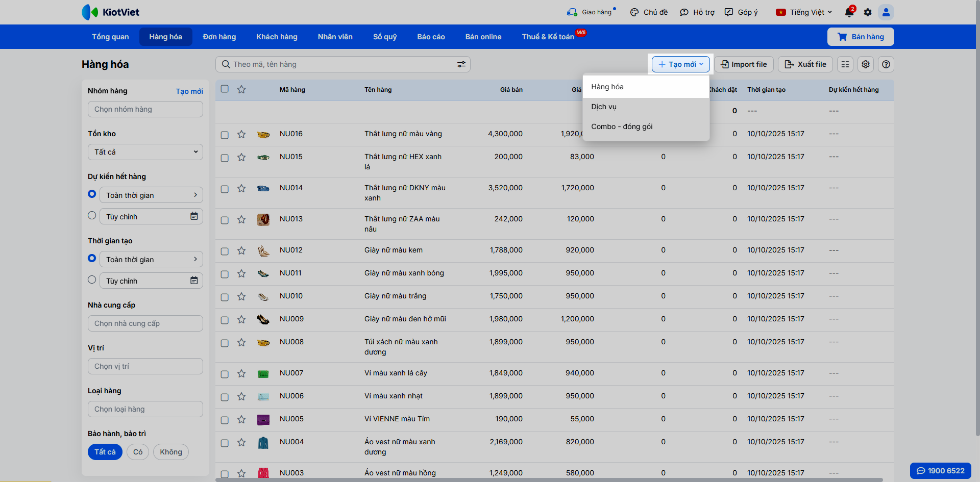980x482 pixels.
Task: Open Chọn nhóm hàng selector
Action: click(x=145, y=109)
